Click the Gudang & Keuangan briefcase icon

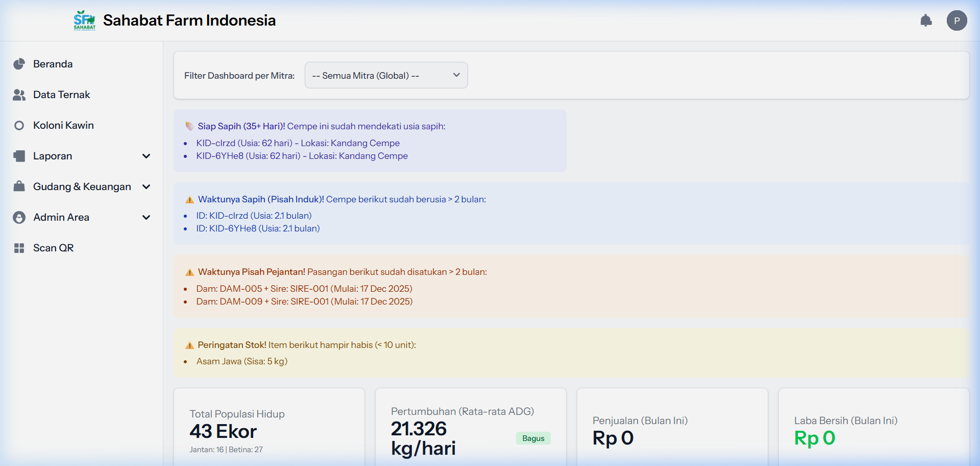[19, 187]
